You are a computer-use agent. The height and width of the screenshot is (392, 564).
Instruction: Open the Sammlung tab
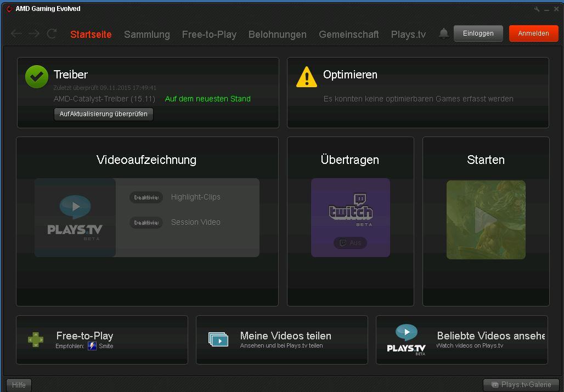point(146,35)
